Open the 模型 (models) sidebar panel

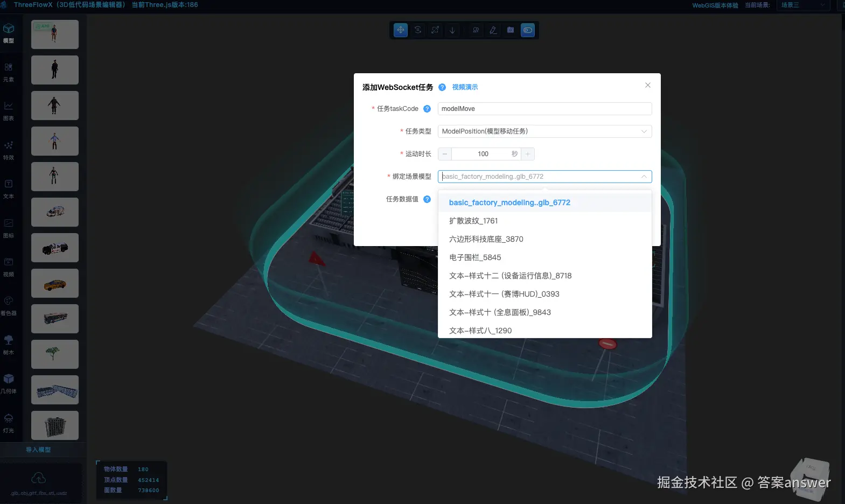[9, 33]
